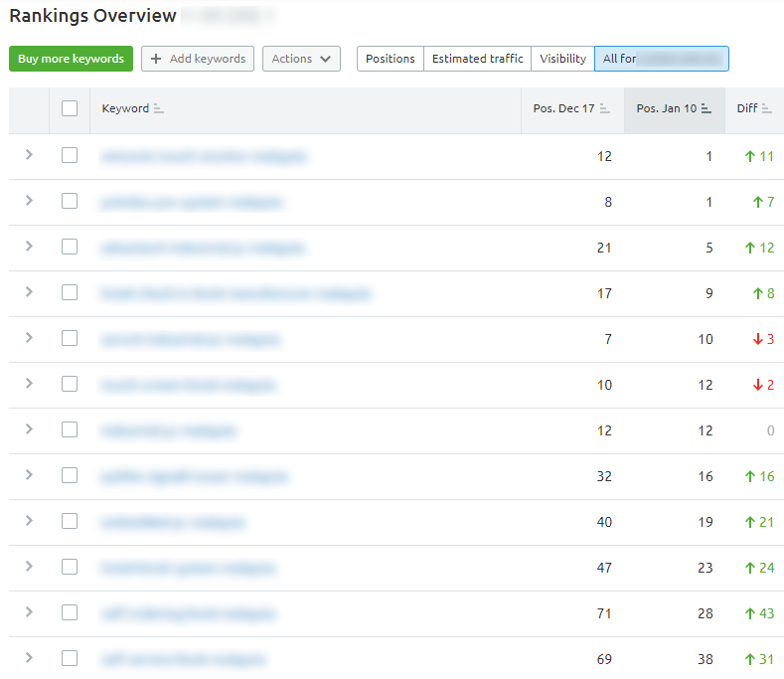The width and height of the screenshot is (784, 679).
Task: Click green up arrow beside diff 11
Action: (x=749, y=157)
